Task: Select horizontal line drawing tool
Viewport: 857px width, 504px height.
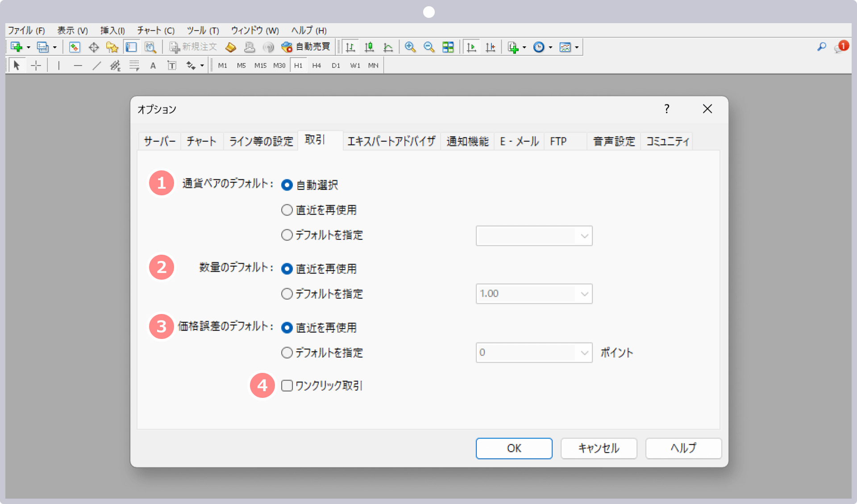Action: point(78,66)
